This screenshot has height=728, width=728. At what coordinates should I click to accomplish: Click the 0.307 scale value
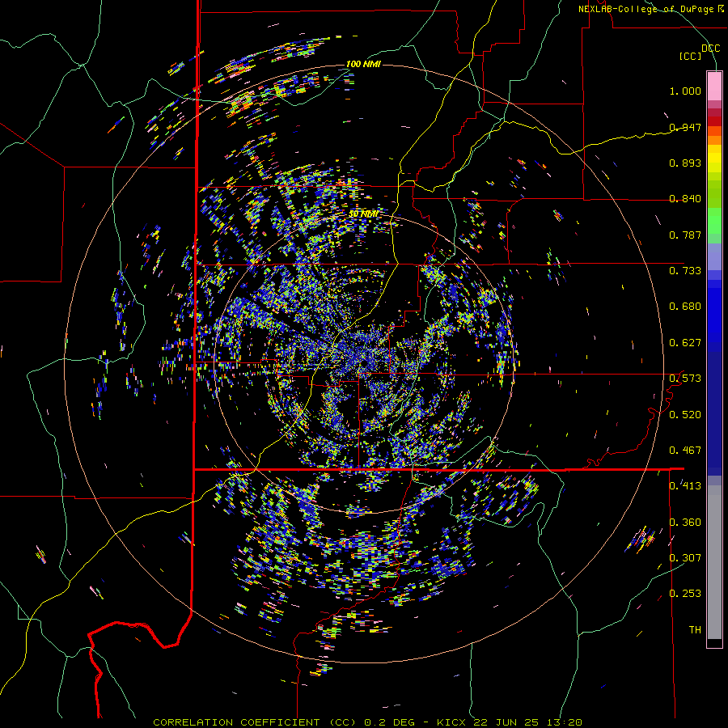[685, 558]
